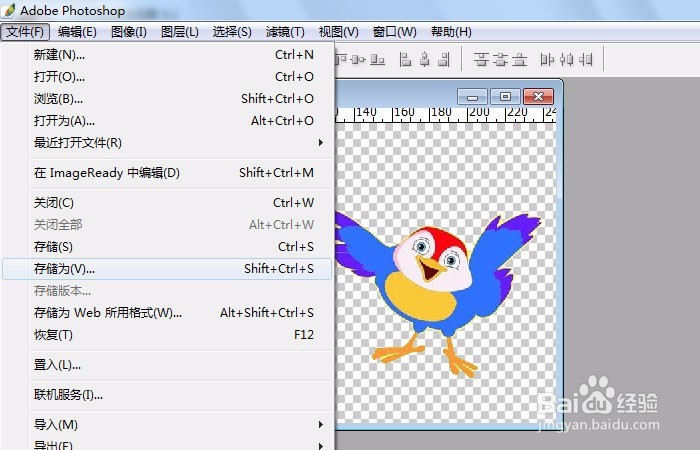Click the Adobe Photoshop title bar icon
700x450 pixels.
tap(8, 10)
